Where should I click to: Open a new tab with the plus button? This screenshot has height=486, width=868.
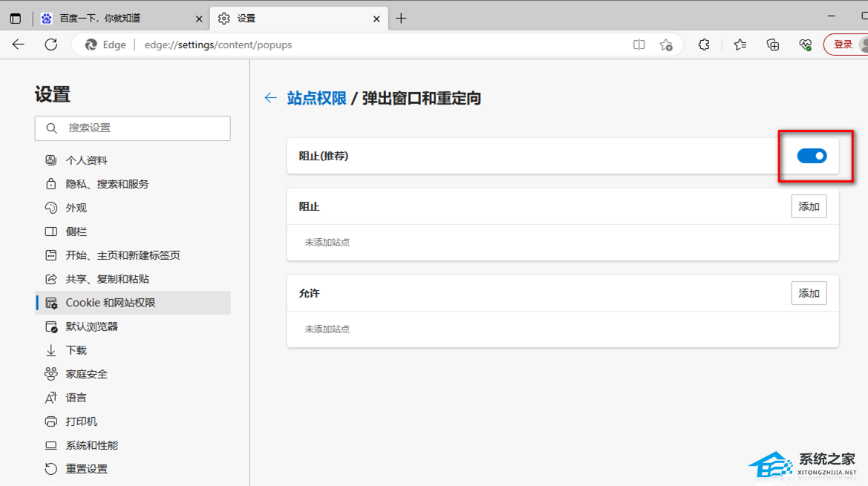[x=401, y=19]
